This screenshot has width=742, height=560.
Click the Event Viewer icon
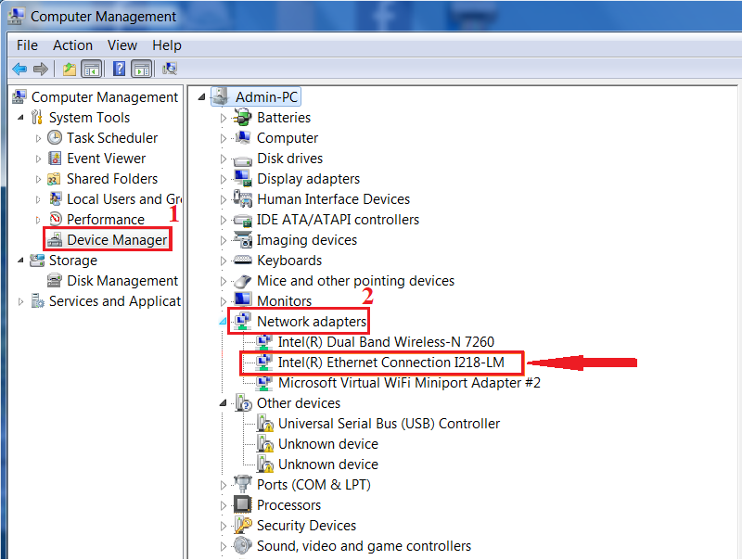pyautogui.click(x=56, y=159)
